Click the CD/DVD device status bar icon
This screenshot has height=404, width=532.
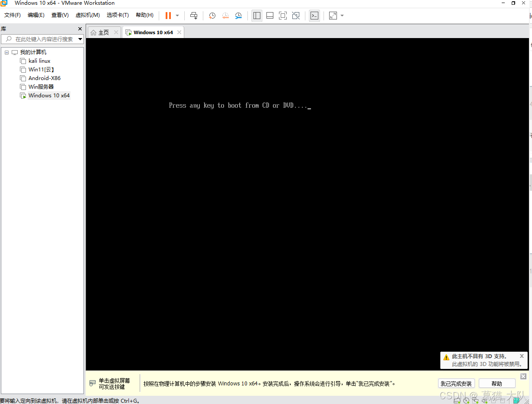pyautogui.click(x=466, y=401)
